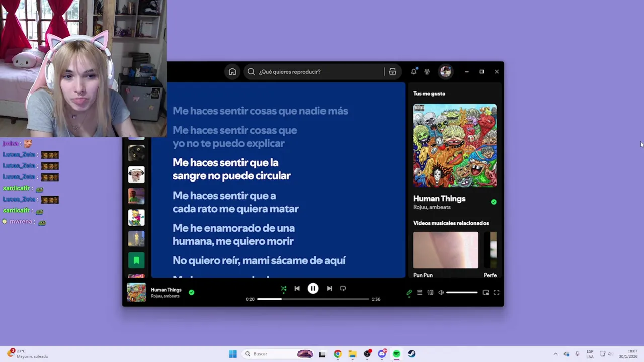Open the playback queue

(x=420, y=293)
